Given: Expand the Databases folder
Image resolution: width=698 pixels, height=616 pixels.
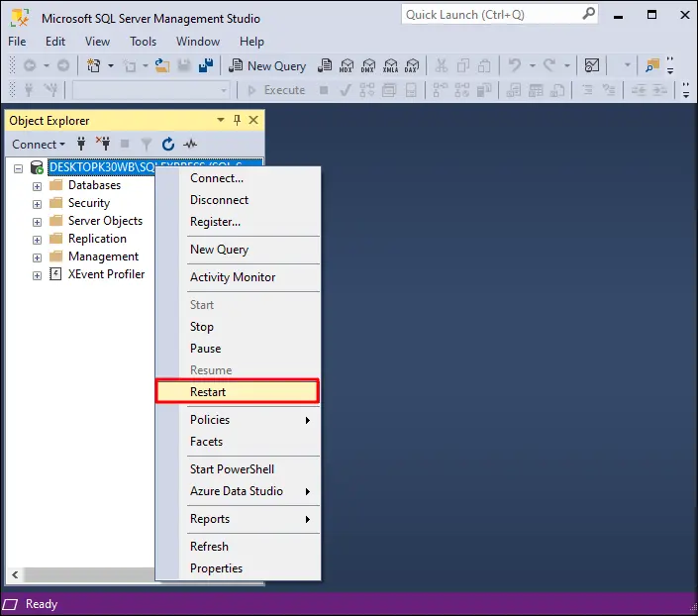Looking at the screenshot, I should [x=37, y=186].
